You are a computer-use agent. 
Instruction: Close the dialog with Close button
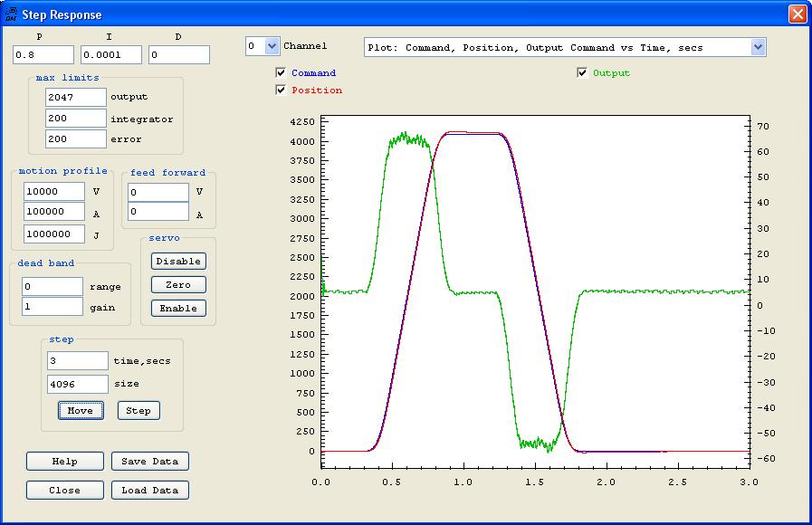[65, 491]
